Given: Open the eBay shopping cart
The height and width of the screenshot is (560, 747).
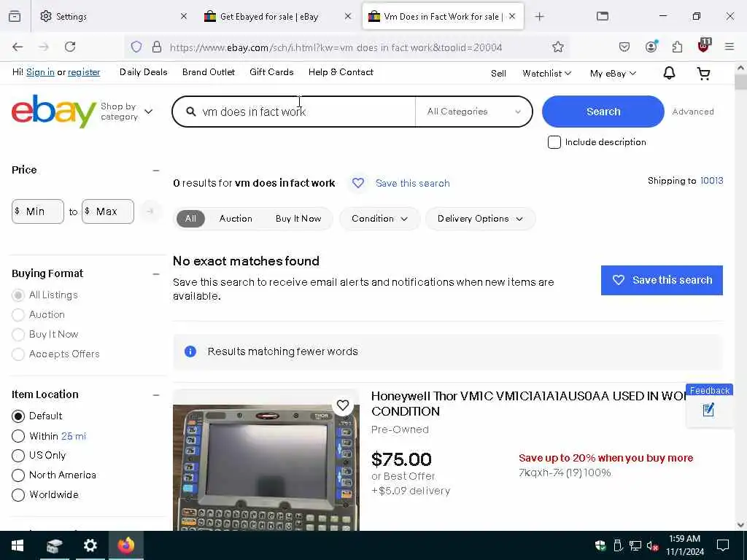Looking at the screenshot, I should (x=704, y=74).
